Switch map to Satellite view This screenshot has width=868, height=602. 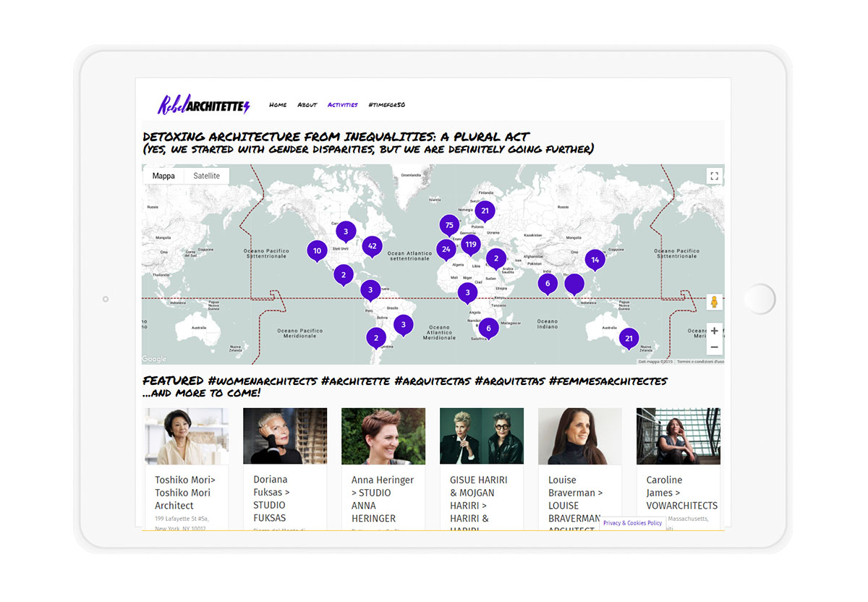207,176
